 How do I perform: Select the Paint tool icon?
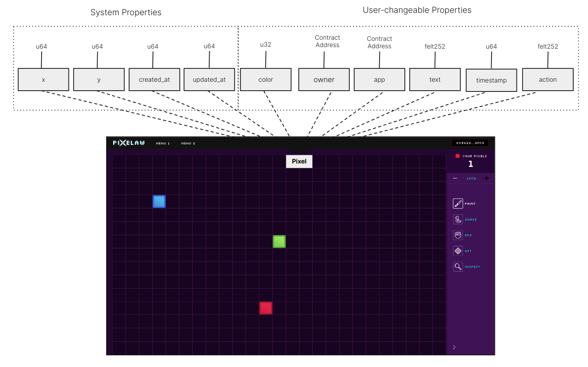coord(458,204)
